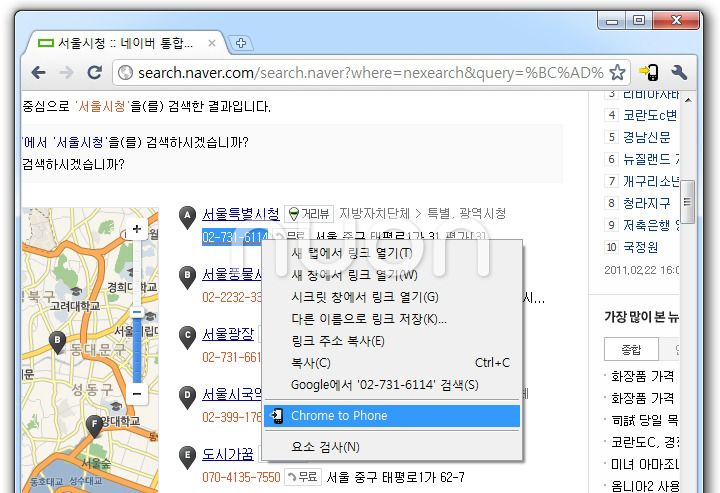Open the 서울특별시청 result link
Screen dimensions: 720x493
[241, 213]
